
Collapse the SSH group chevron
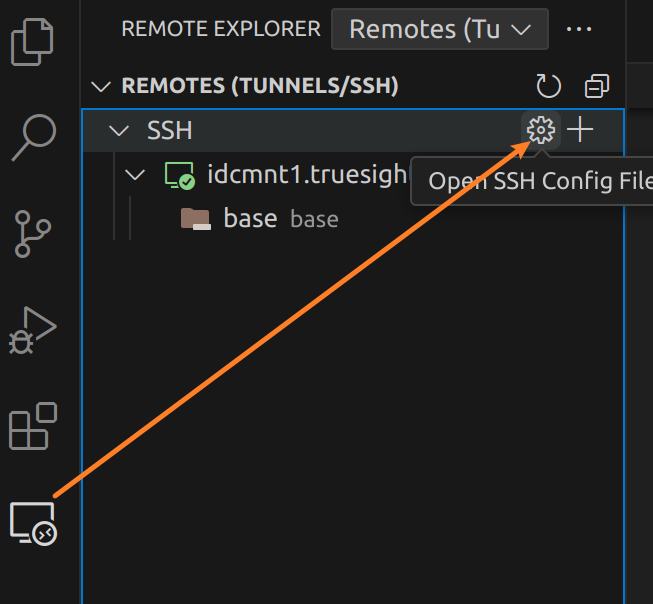pyautogui.click(x=120, y=130)
